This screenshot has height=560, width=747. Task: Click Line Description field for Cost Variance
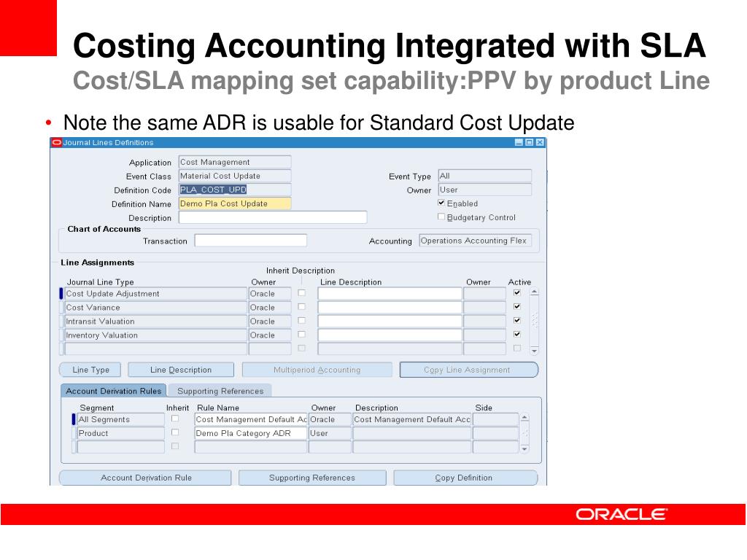390,308
